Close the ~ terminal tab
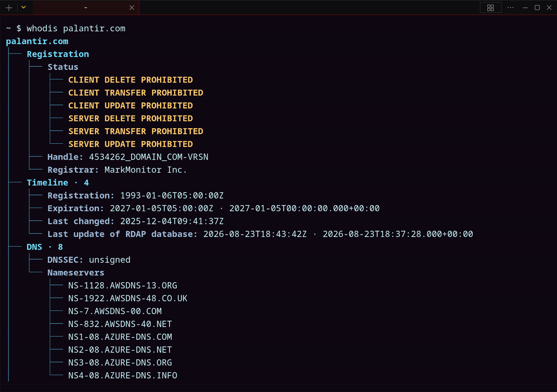557x392 pixels. coord(132,7)
